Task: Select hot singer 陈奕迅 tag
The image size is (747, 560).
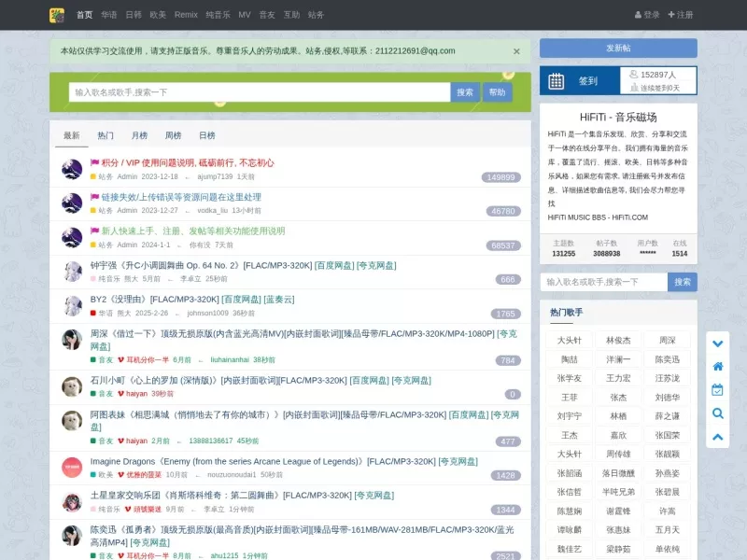Action: (x=667, y=359)
